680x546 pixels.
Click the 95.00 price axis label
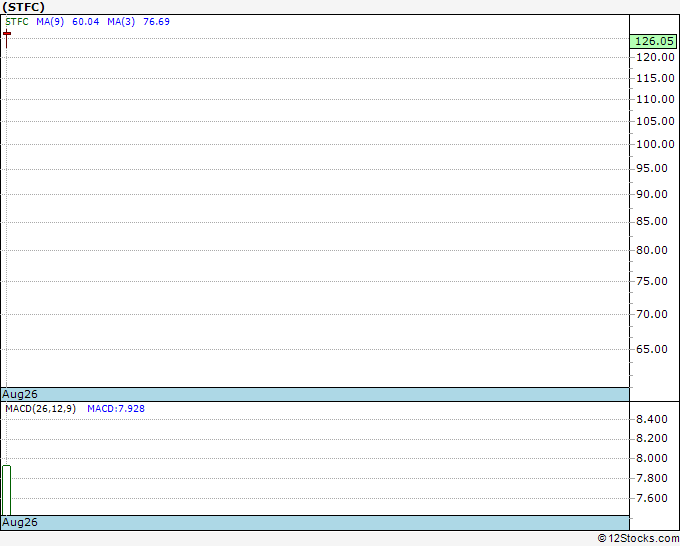pyautogui.click(x=651, y=168)
